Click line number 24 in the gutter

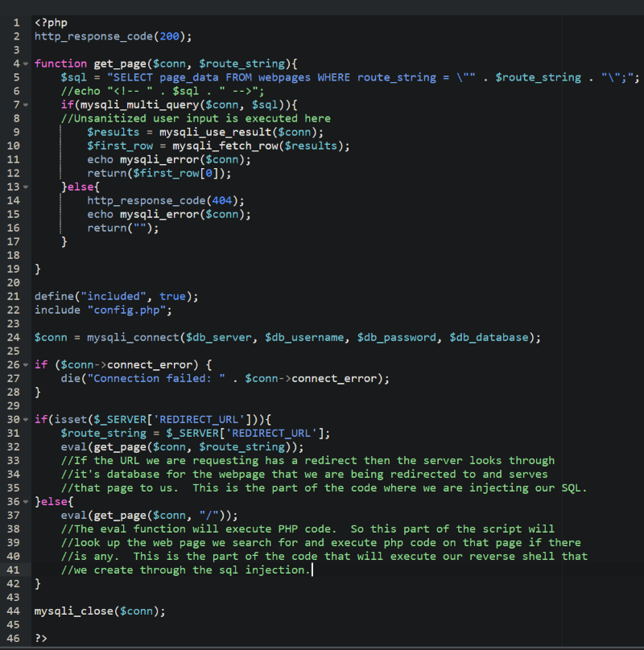tap(13, 337)
